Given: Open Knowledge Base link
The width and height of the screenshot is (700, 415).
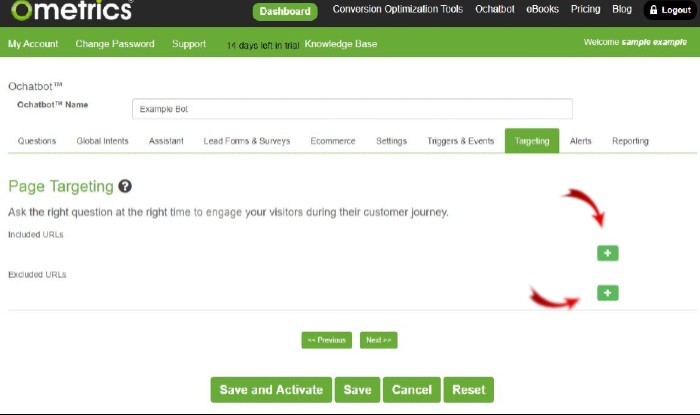Looking at the screenshot, I should 341,44.
